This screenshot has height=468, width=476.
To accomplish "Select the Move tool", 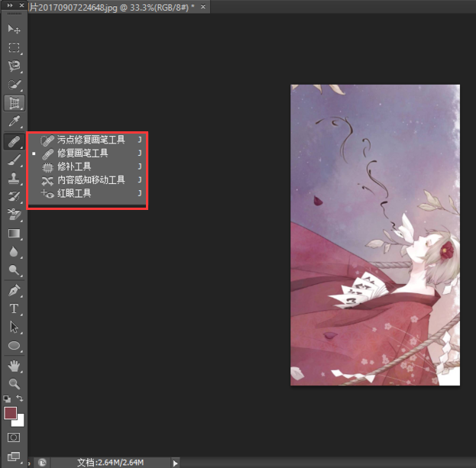I will pyautogui.click(x=14, y=29).
